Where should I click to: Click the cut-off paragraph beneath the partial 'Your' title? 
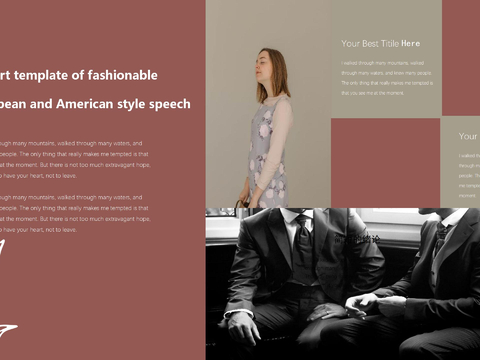coord(469,176)
